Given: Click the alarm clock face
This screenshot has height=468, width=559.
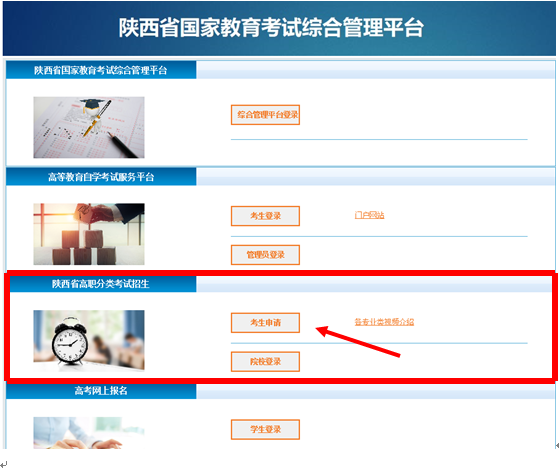Looking at the screenshot, I should coord(70,344).
